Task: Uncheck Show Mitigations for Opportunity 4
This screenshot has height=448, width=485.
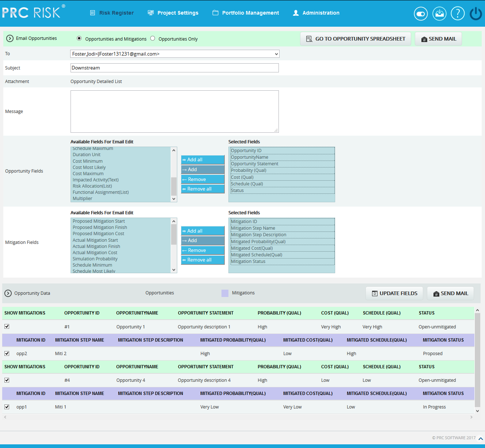Action: coord(7,380)
